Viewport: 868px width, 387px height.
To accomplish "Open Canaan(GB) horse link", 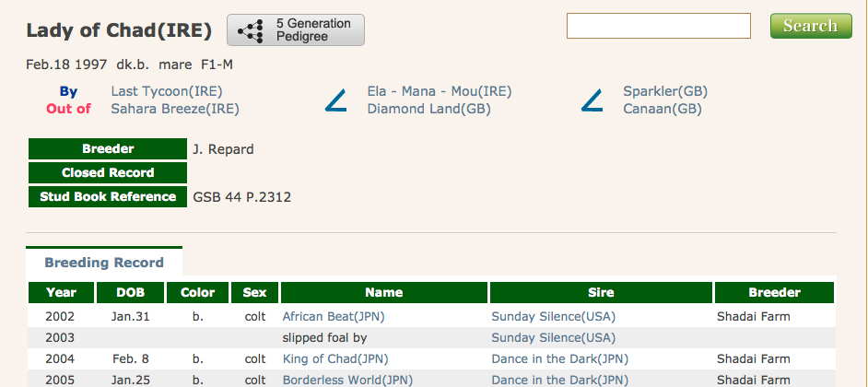I will [x=662, y=109].
